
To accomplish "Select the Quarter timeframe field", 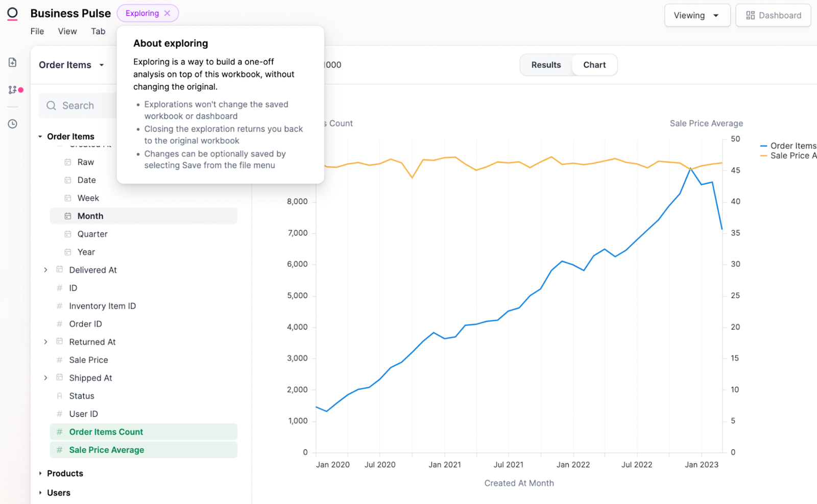I will [x=92, y=234].
